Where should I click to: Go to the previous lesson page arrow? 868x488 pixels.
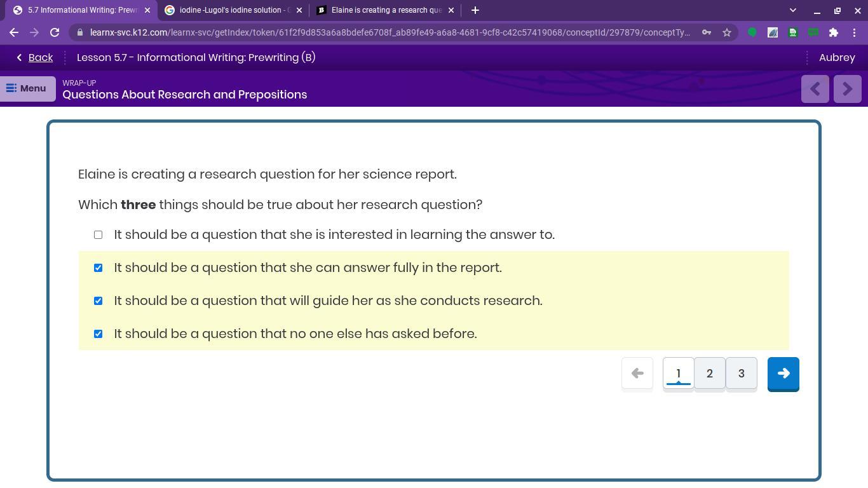point(815,89)
